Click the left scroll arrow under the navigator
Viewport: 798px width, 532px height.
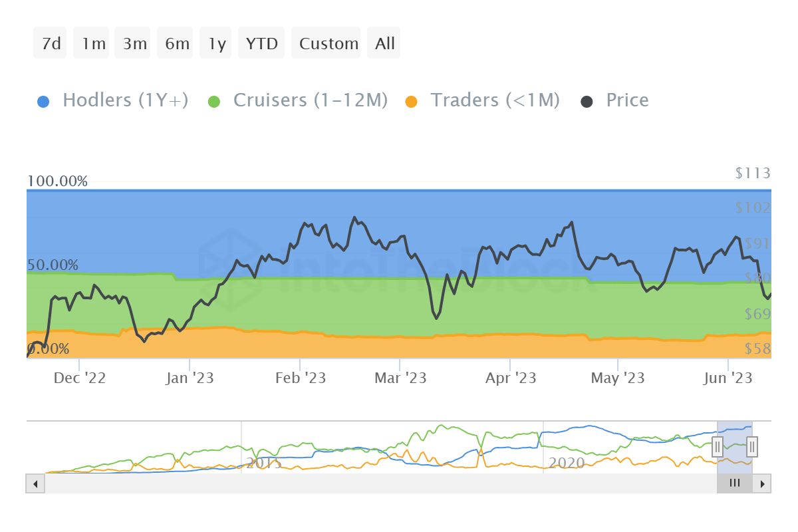35,483
